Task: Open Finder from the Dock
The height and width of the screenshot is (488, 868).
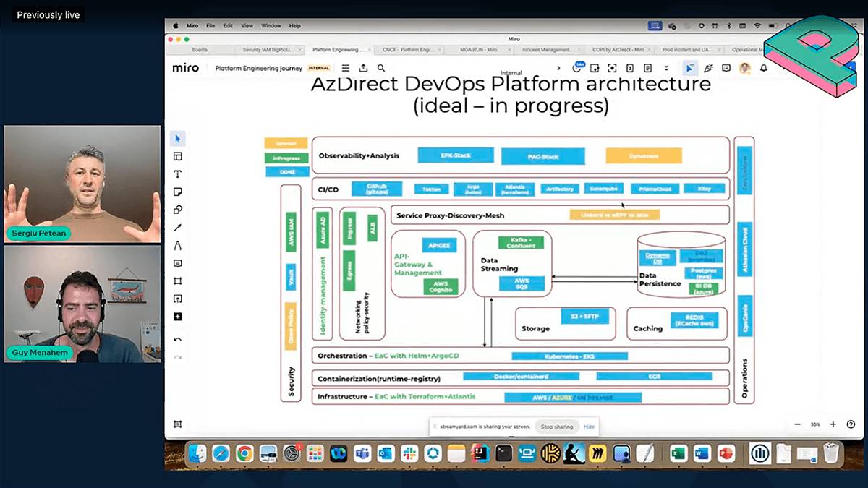Action: (197, 453)
